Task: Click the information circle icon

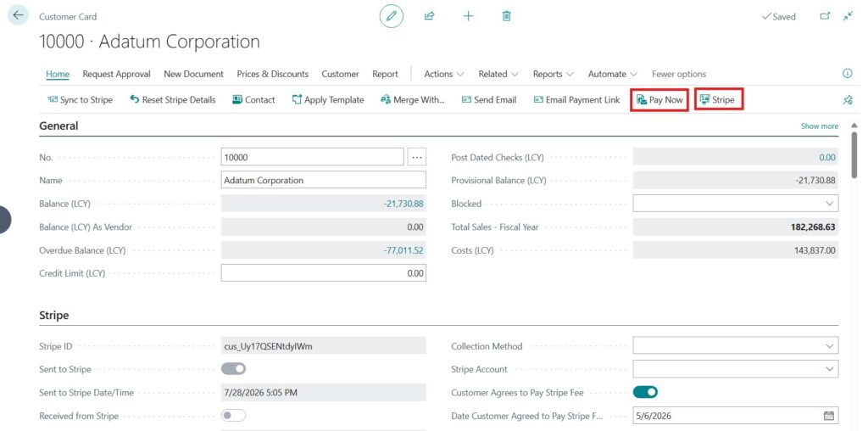Action: pyautogui.click(x=847, y=74)
